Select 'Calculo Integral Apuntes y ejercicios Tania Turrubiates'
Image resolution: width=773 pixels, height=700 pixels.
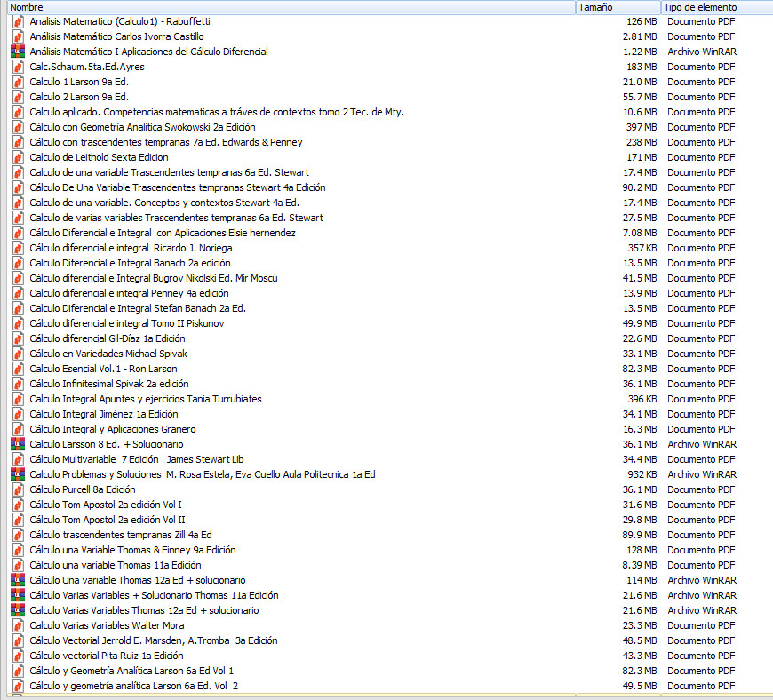tap(146, 399)
